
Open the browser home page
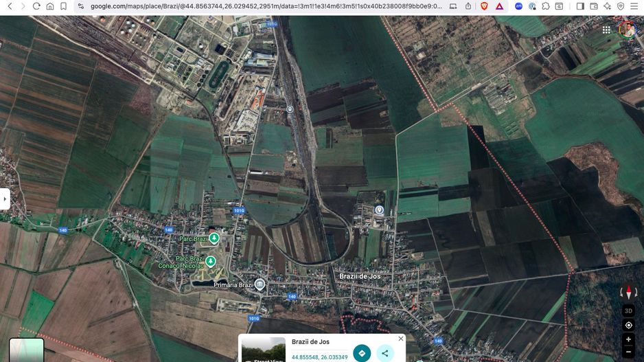pos(49,6)
